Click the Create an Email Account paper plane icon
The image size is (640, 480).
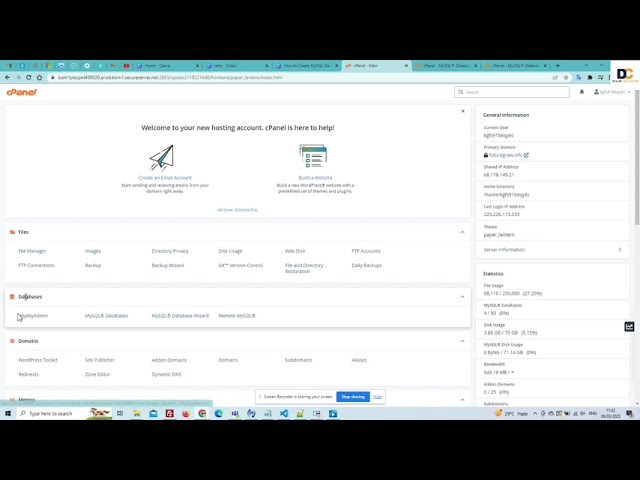pyautogui.click(x=162, y=158)
